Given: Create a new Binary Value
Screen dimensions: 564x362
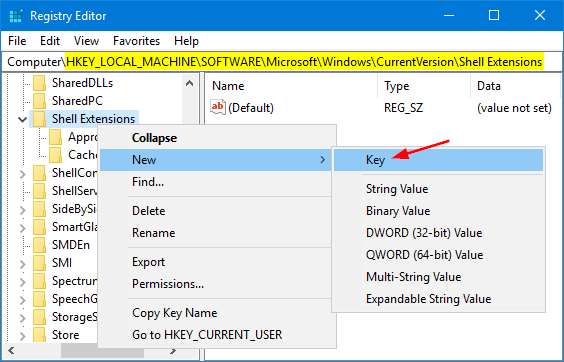Looking at the screenshot, I should pos(438,211).
